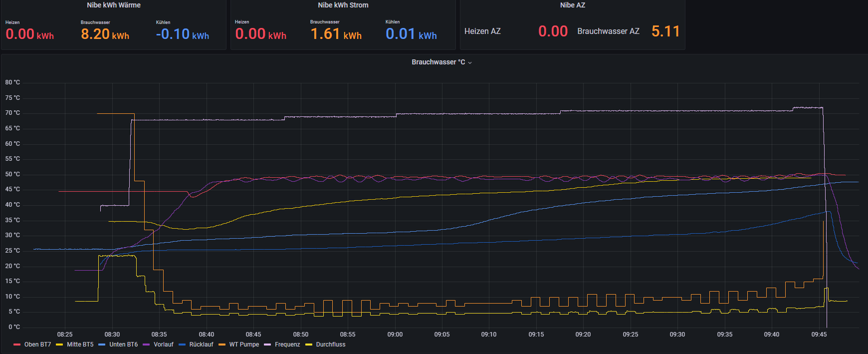Screen dimensions: 868x354
Task: Toggle the Frequenz series in legend
Action: (x=287, y=345)
